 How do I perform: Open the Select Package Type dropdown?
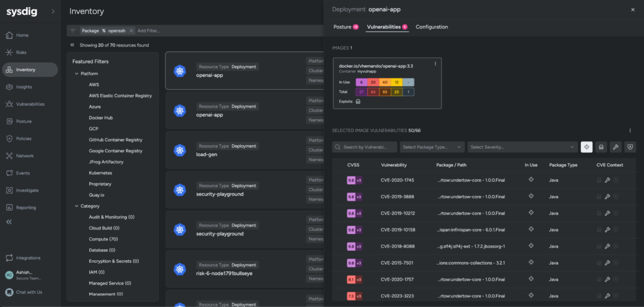pyautogui.click(x=433, y=147)
